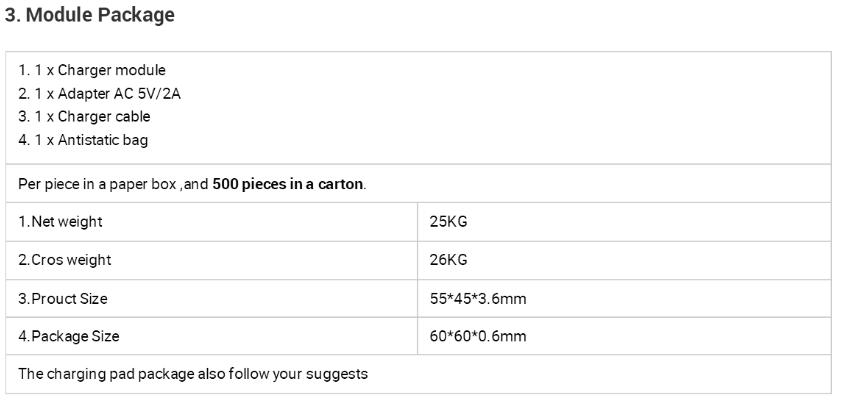Click the 'charging pad package' footer note
Image resolution: width=841 pixels, height=416 pixels.
120,374
